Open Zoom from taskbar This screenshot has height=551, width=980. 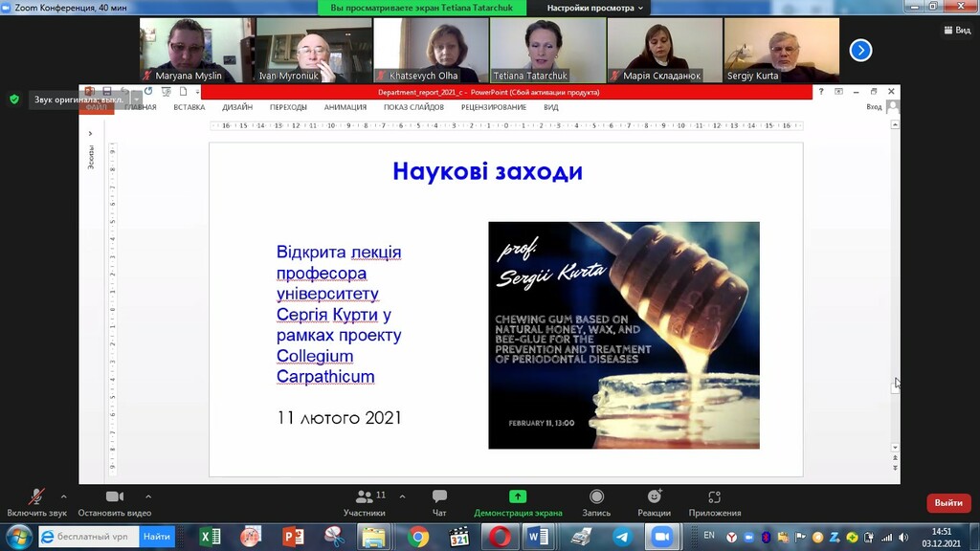click(x=661, y=537)
